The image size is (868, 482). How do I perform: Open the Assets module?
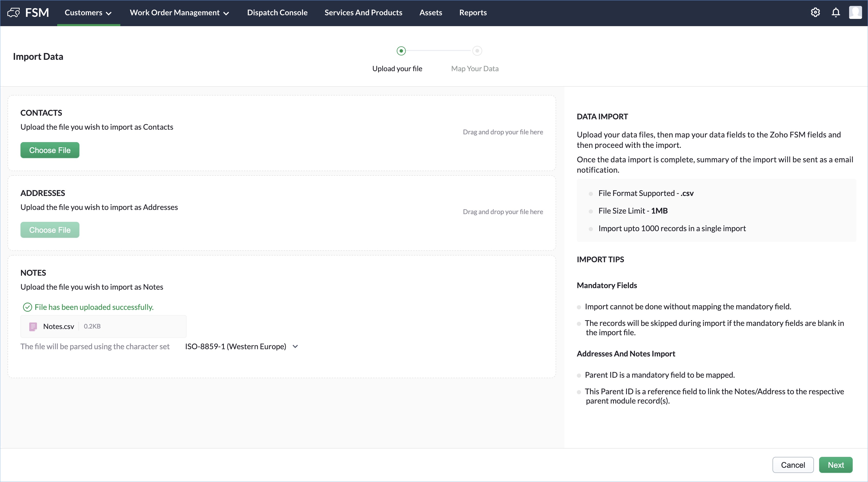[430, 12]
